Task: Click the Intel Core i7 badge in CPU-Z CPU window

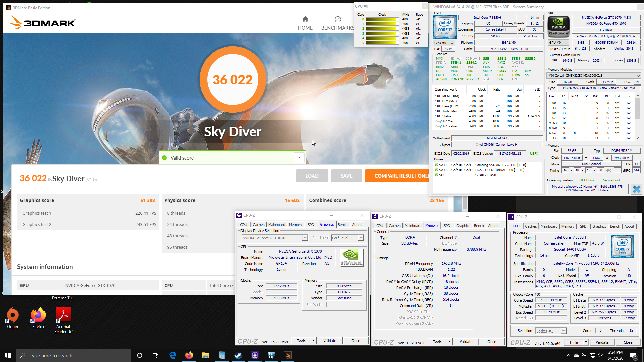Action: pyautogui.click(x=622, y=246)
